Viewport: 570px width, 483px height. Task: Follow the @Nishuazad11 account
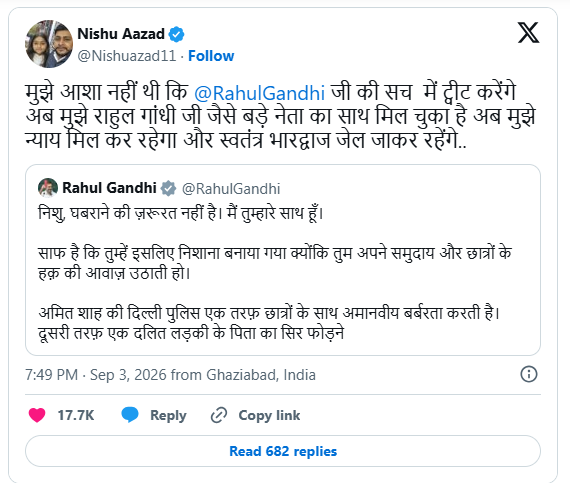click(211, 56)
